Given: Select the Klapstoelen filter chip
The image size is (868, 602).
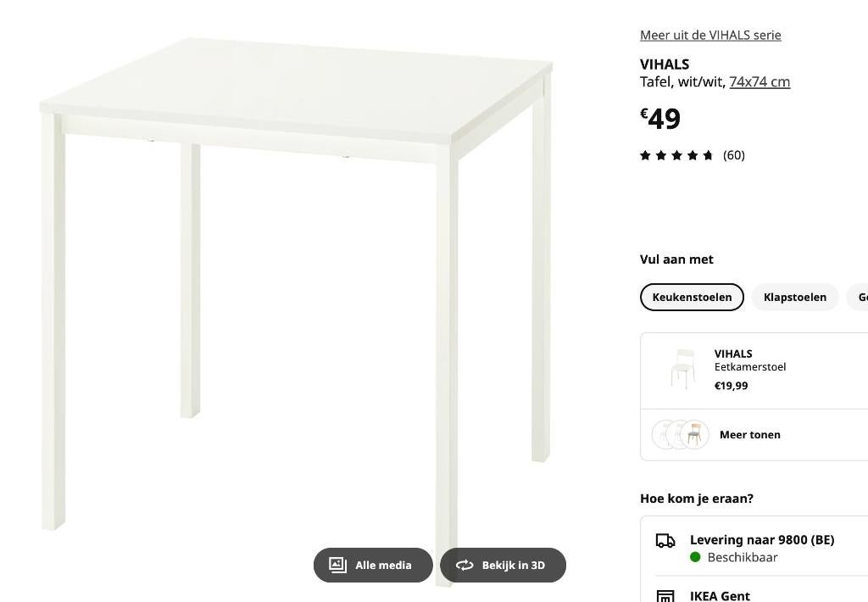Looking at the screenshot, I should [794, 297].
